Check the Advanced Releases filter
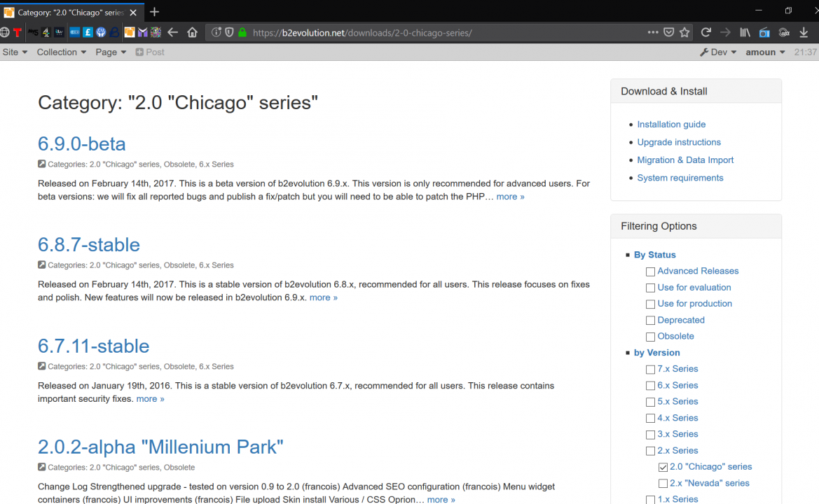Screen dimensions: 819x504 pyautogui.click(x=650, y=272)
